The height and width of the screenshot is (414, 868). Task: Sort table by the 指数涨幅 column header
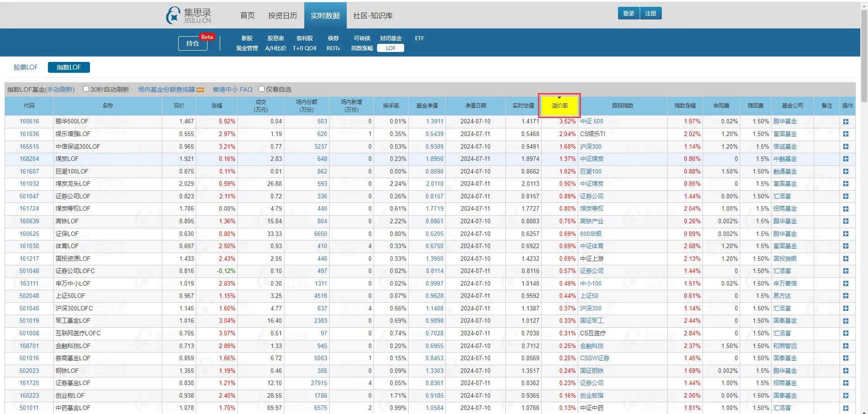coord(685,106)
